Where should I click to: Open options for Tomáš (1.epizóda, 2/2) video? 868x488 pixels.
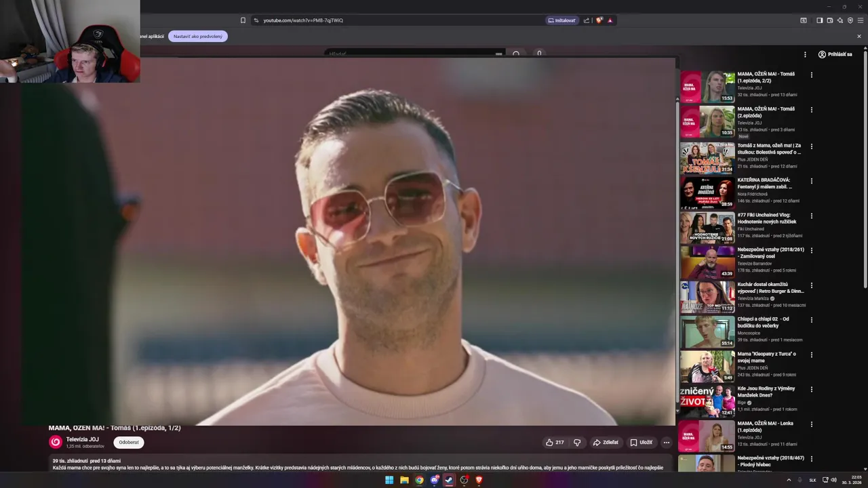[x=811, y=75]
